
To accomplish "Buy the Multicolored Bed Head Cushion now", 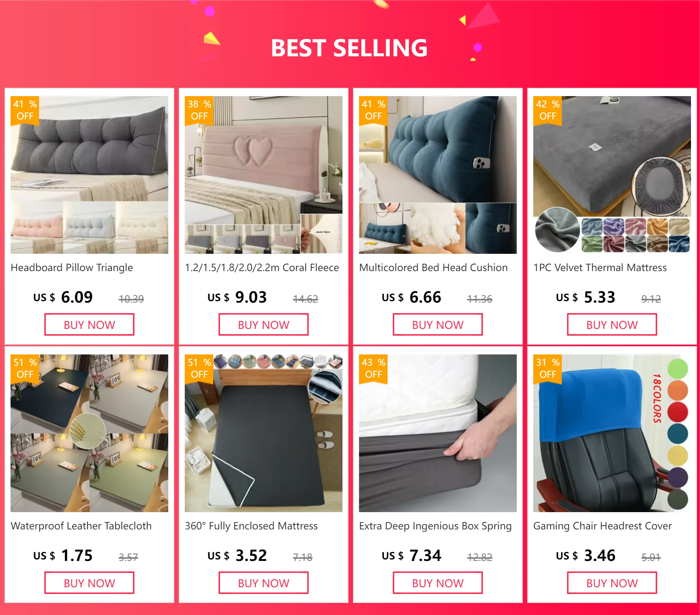I will (438, 325).
